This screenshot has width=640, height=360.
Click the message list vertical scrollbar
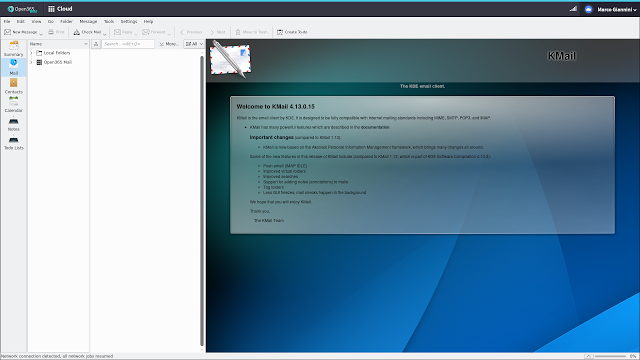(x=202, y=200)
